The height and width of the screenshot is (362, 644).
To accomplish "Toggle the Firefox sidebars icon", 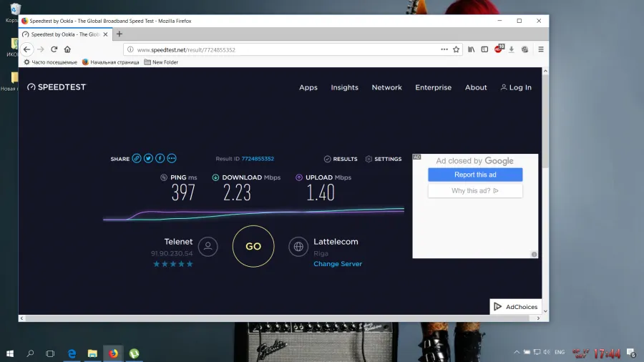I will coord(484,49).
